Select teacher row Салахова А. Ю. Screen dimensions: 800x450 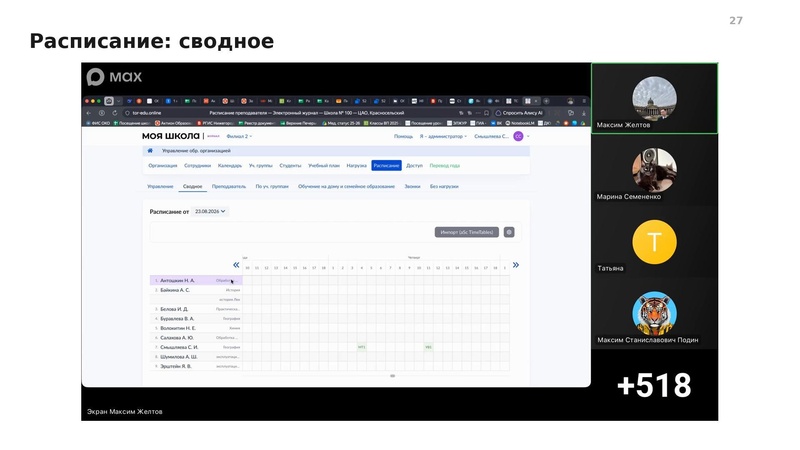(196, 337)
